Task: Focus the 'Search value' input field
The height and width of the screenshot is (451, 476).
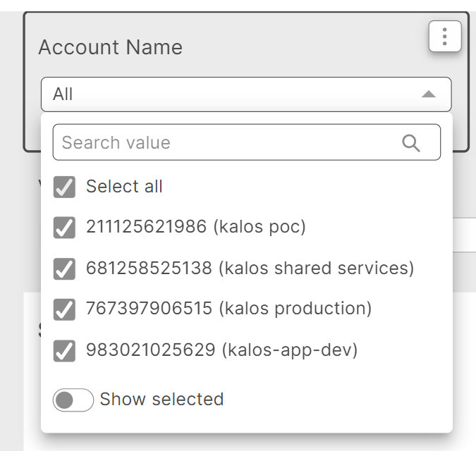Action: 226,143
